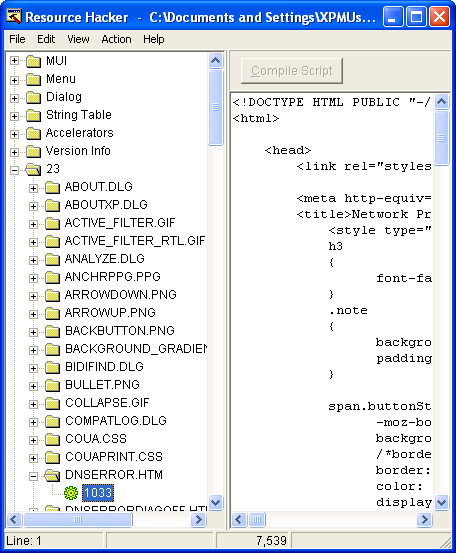The width and height of the screenshot is (456, 553).
Task: Click the Accelerators folder icon
Action: click(34, 133)
